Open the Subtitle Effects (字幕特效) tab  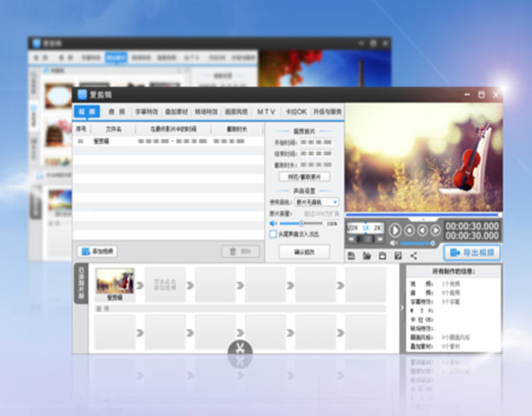[x=146, y=112]
